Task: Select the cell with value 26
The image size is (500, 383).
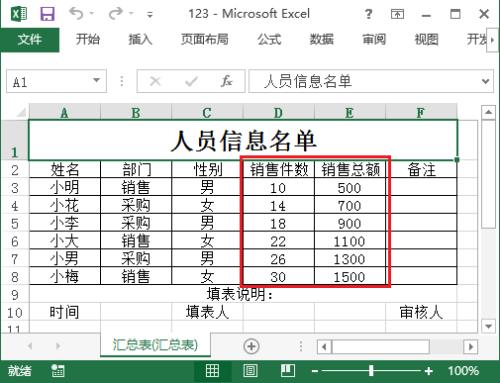Action: pos(279,259)
